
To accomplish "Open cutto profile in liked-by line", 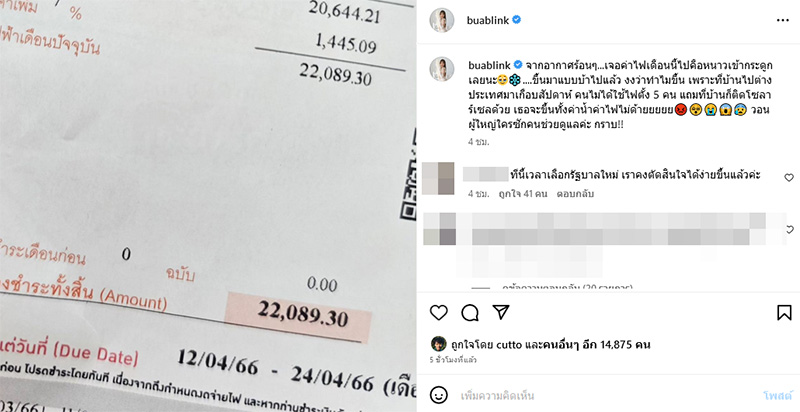I will coord(509,345).
